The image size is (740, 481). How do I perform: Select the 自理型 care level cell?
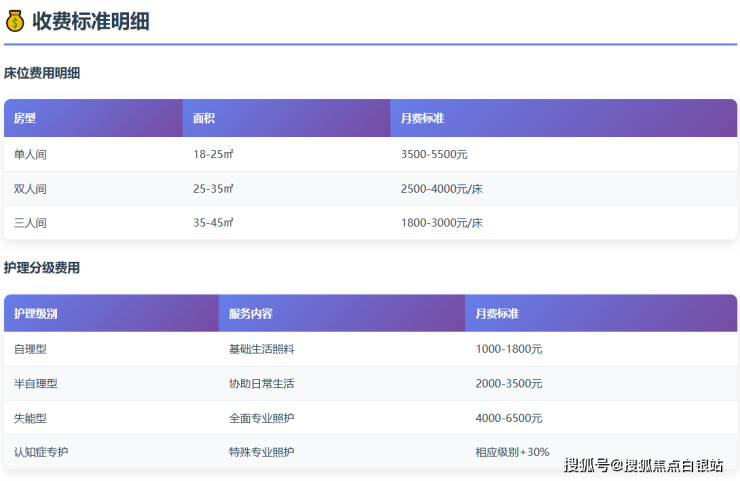[30, 350]
